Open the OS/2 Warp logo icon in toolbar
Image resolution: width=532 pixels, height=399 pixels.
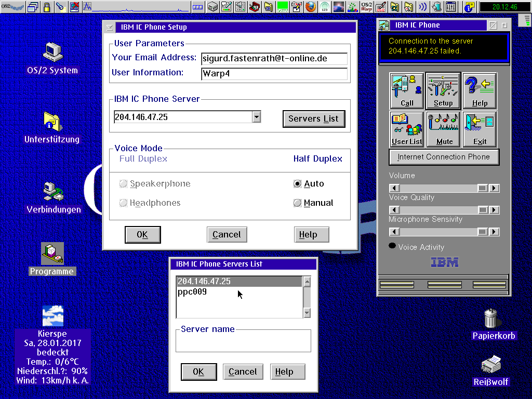(366, 6)
